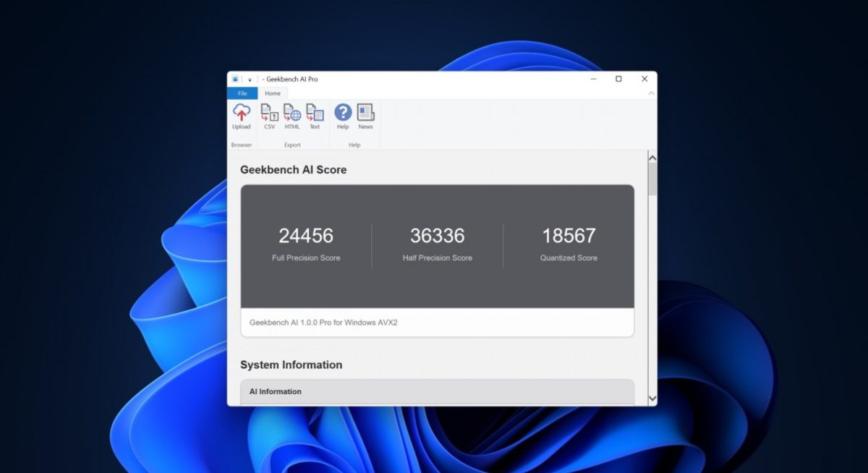This screenshot has width=868, height=473.
Task: Switch to the Home ribbon tab
Action: [273, 93]
